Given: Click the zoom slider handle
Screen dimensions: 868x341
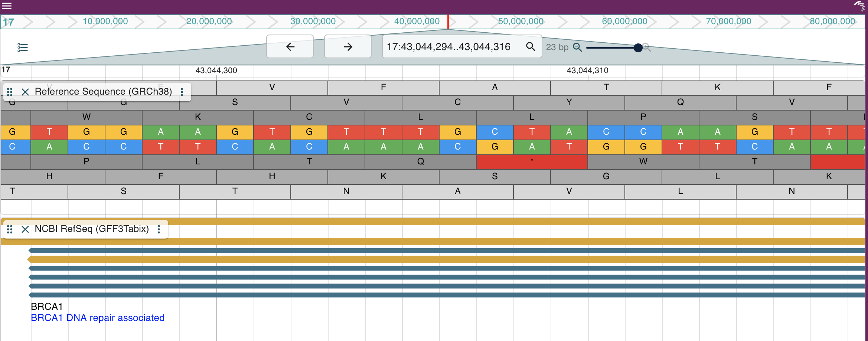Looking at the screenshot, I should (x=638, y=47).
